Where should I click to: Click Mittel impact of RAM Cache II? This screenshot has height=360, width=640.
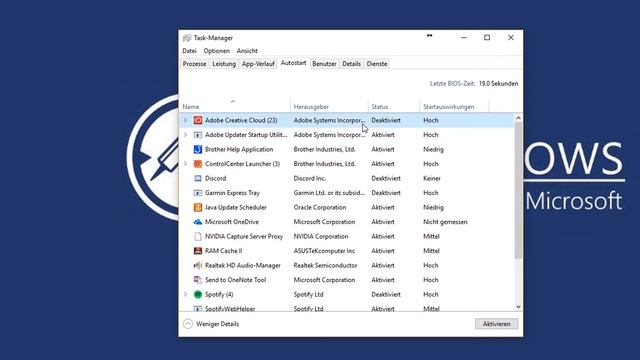[431, 251]
